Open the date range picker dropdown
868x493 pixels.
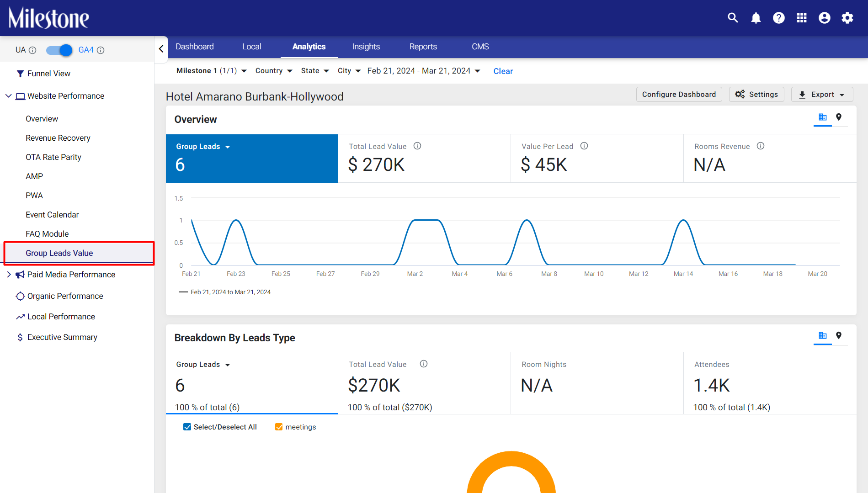click(424, 71)
